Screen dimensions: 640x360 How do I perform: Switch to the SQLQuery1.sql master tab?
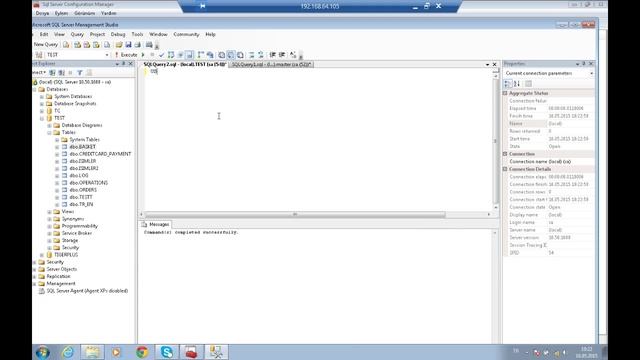pos(271,64)
